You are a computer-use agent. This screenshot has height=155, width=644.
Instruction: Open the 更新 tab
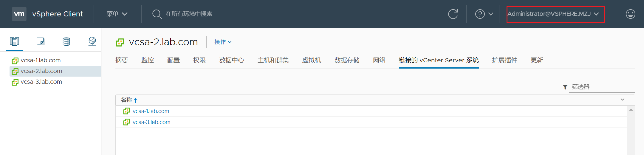pyautogui.click(x=537, y=60)
